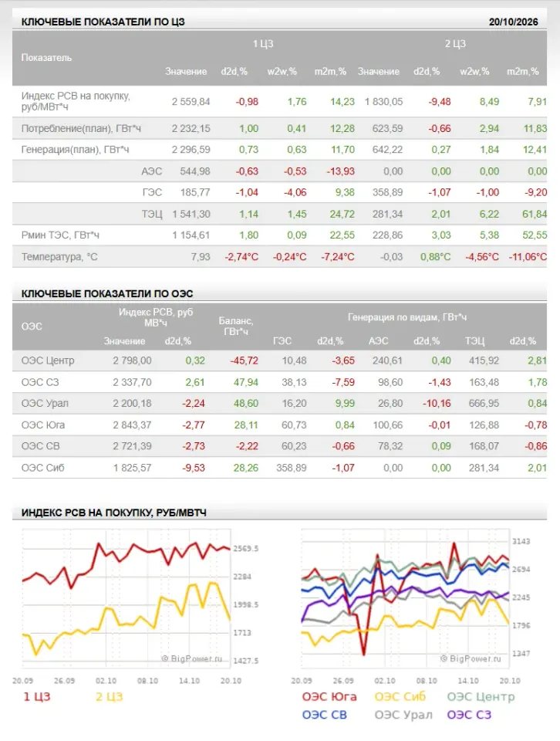Select the heading "КЛЮЧЕВЫЕ ПОКАЗАТЕЛИ ПО ЦЗ"
Viewport: 560px width, 741px height.
[103, 22]
